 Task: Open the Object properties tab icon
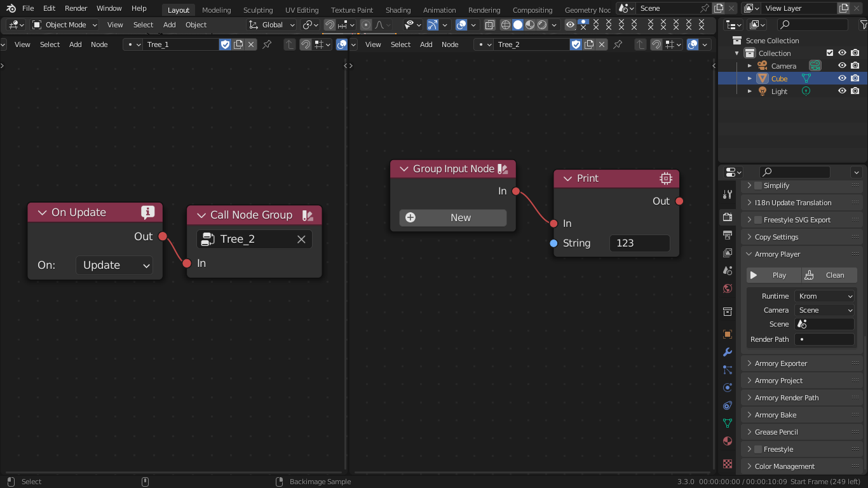[728, 334]
